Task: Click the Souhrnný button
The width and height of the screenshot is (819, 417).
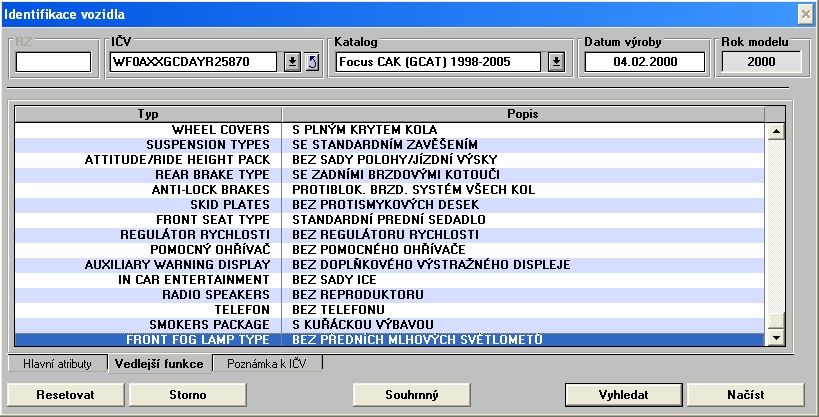Action: pos(411,394)
